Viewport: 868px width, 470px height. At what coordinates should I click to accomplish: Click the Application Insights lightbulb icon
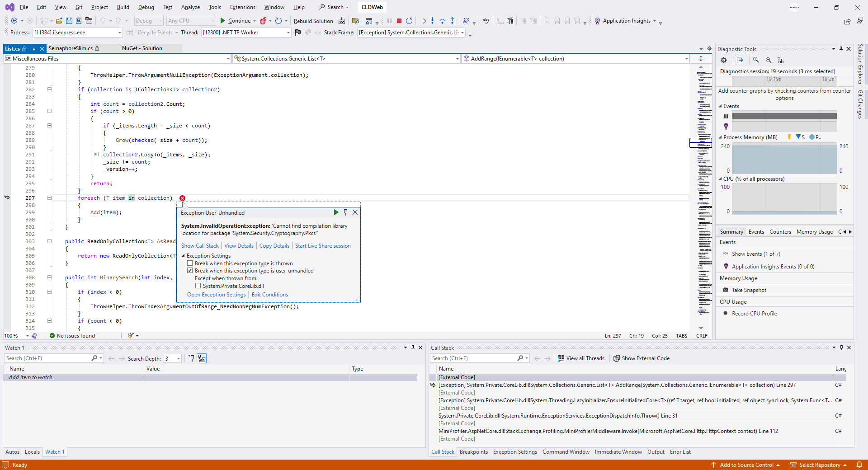click(597, 21)
